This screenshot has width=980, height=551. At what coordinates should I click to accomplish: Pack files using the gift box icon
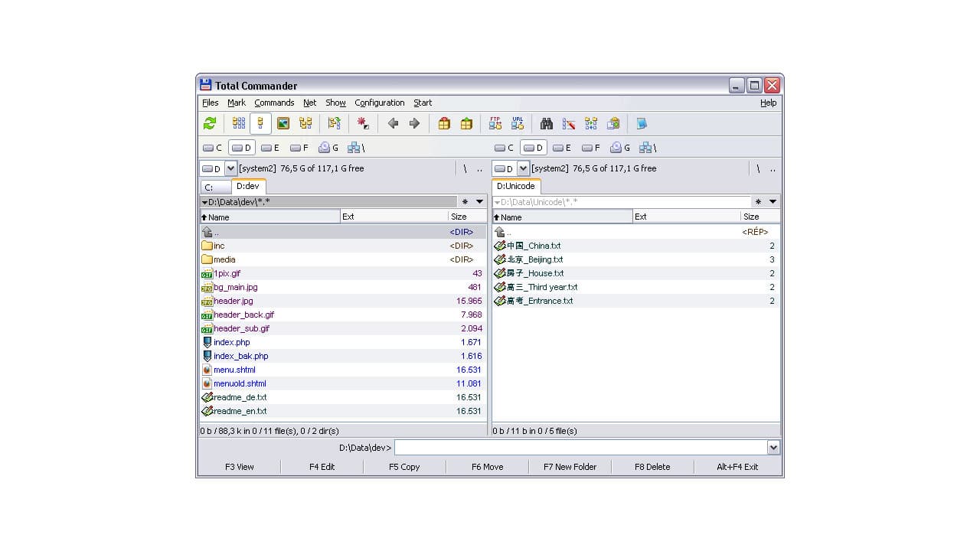coord(444,123)
